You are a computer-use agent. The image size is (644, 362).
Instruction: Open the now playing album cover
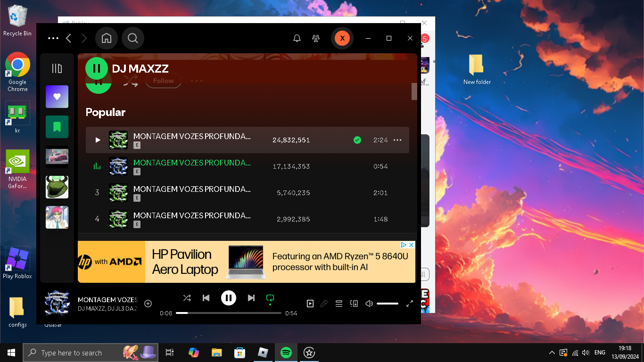[57, 303]
